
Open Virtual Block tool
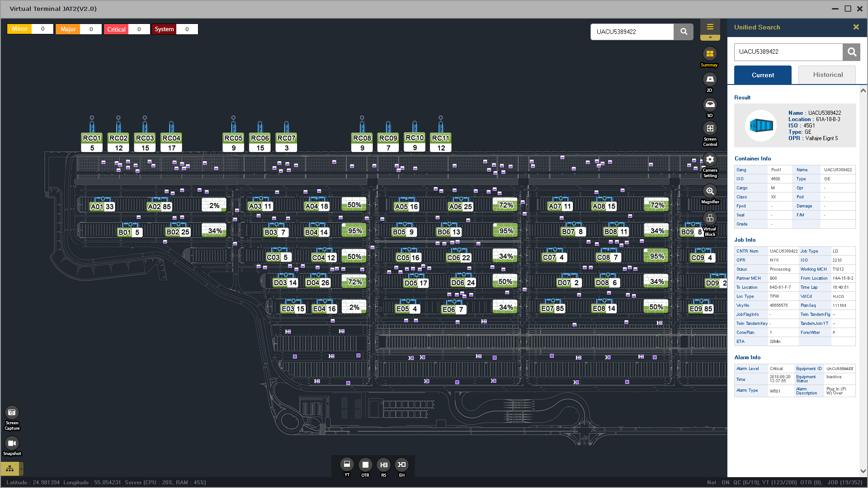(710, 219)
